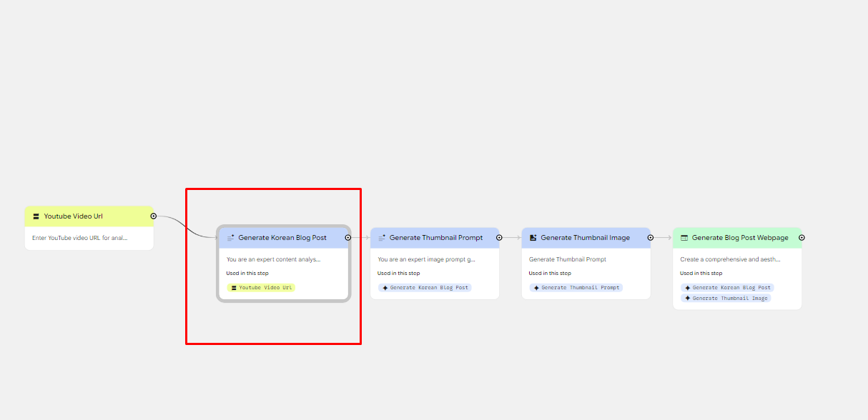Click the input icon inside the yellow Youtube Video Url chip
This screenshot has height=420, width=868.
click(x=234, y=288)
